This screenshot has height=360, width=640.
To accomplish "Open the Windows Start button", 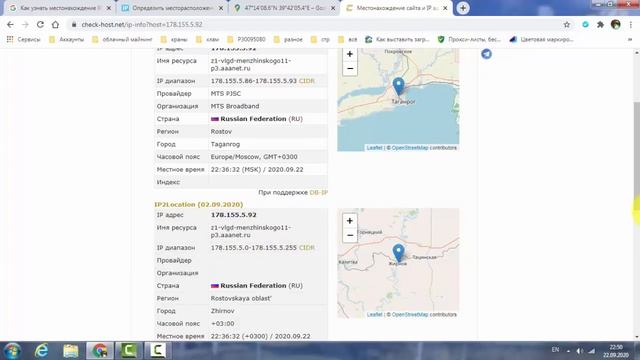I will click(12, 351).
